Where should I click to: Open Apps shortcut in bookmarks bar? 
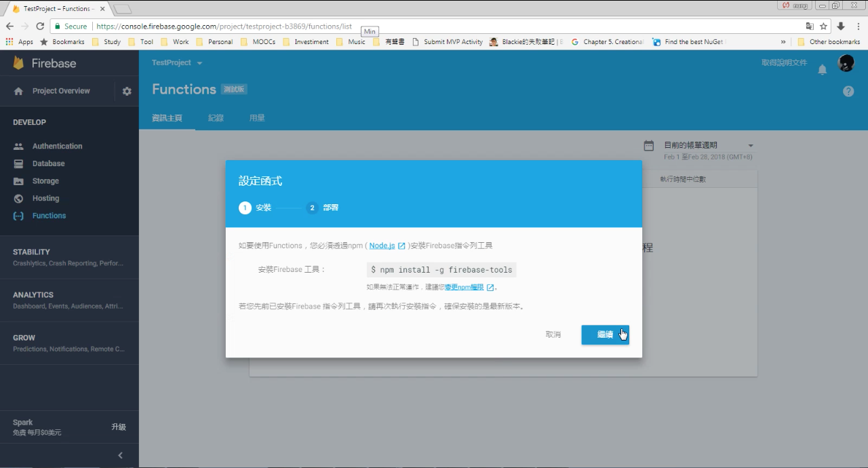click(x=19, y=41)
